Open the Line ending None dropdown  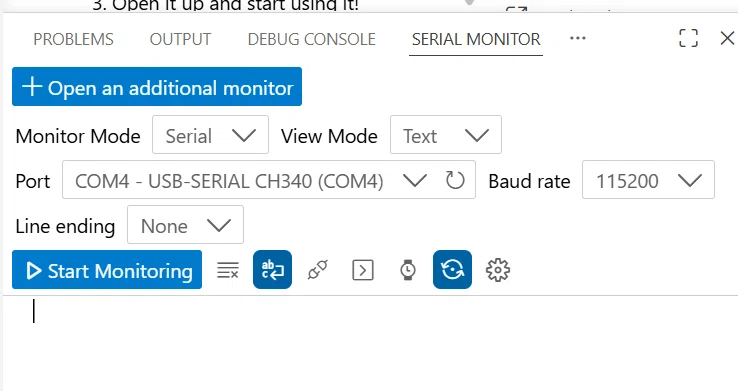tap(185, 224)
